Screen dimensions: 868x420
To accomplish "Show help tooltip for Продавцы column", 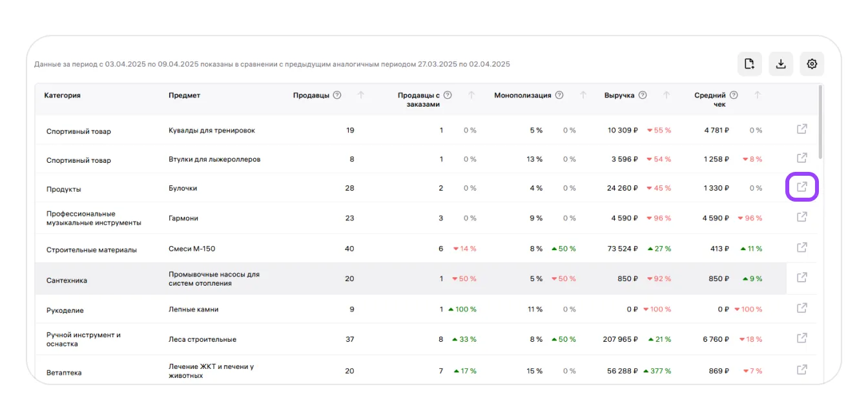I will click(337, 96).
